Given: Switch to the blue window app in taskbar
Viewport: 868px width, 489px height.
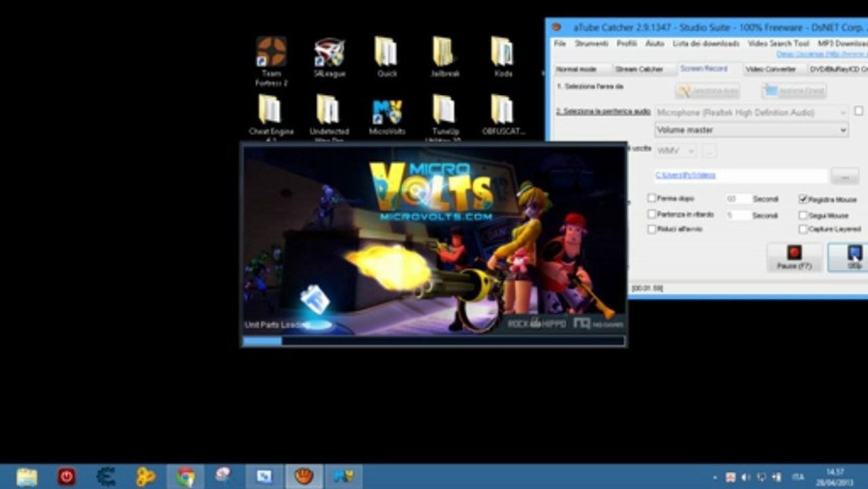Looking at the screenshot, I should [x=264, y=477].
